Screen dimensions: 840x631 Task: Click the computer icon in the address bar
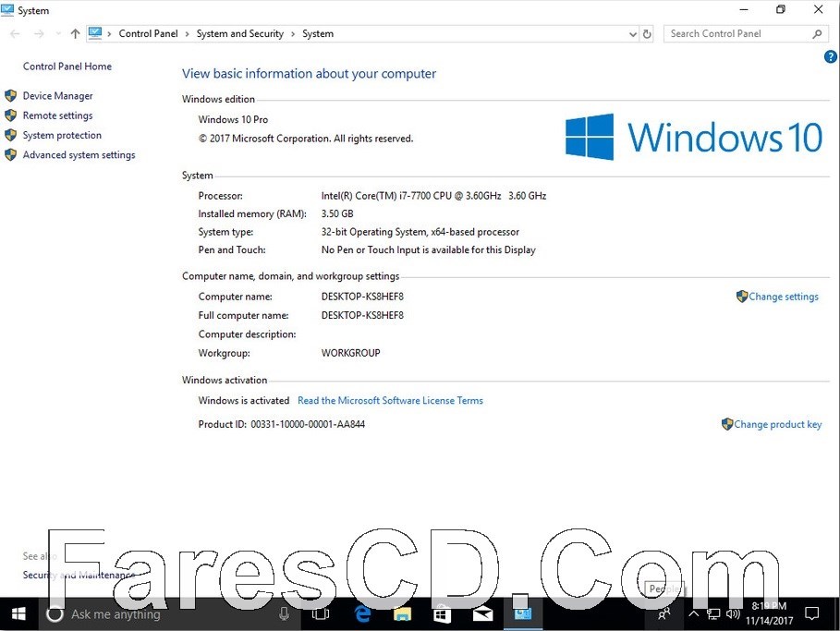[95, 33]
